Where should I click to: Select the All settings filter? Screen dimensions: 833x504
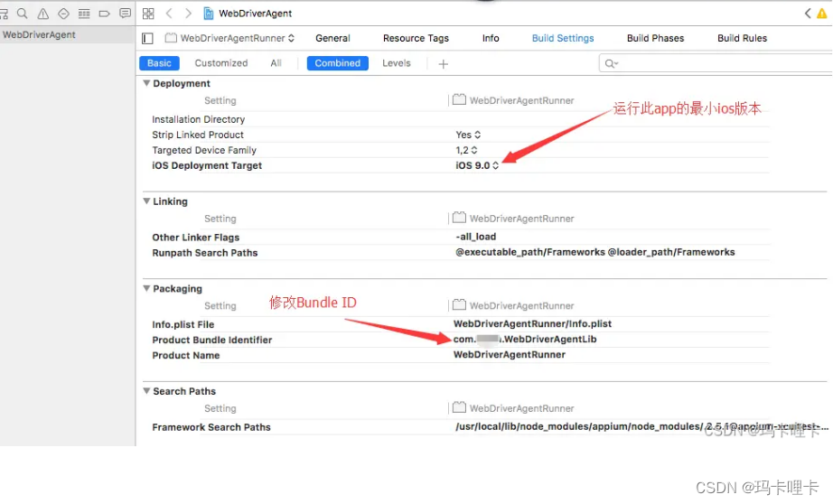276,63
